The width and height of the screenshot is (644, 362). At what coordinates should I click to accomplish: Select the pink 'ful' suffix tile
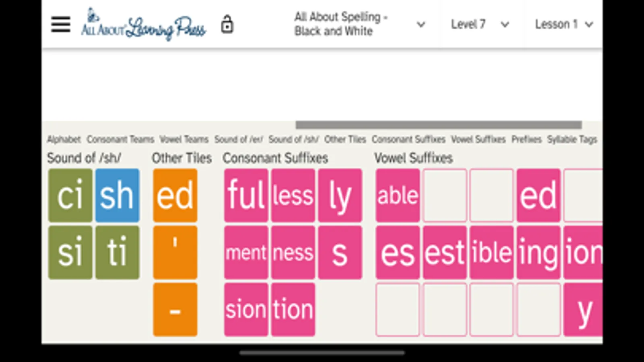246,195
